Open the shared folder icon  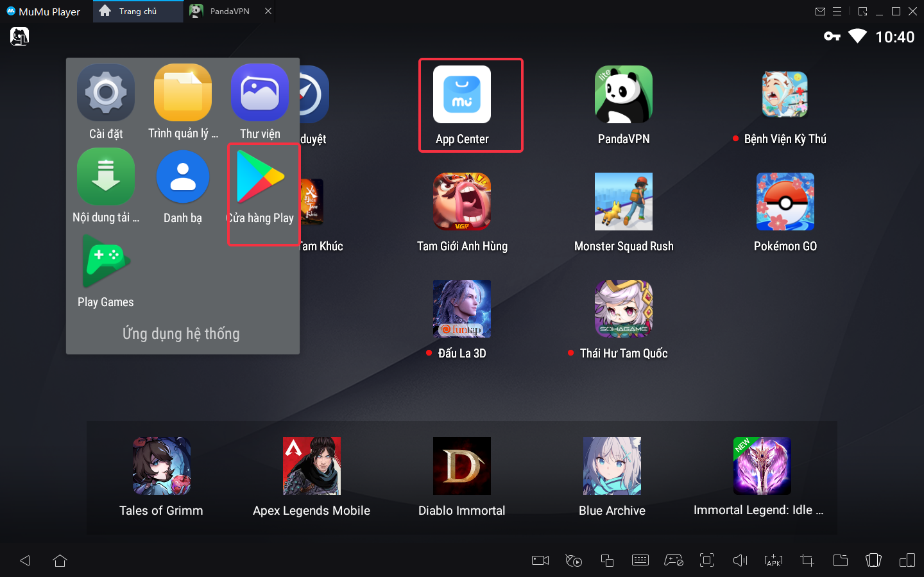[x=840, y=560]
